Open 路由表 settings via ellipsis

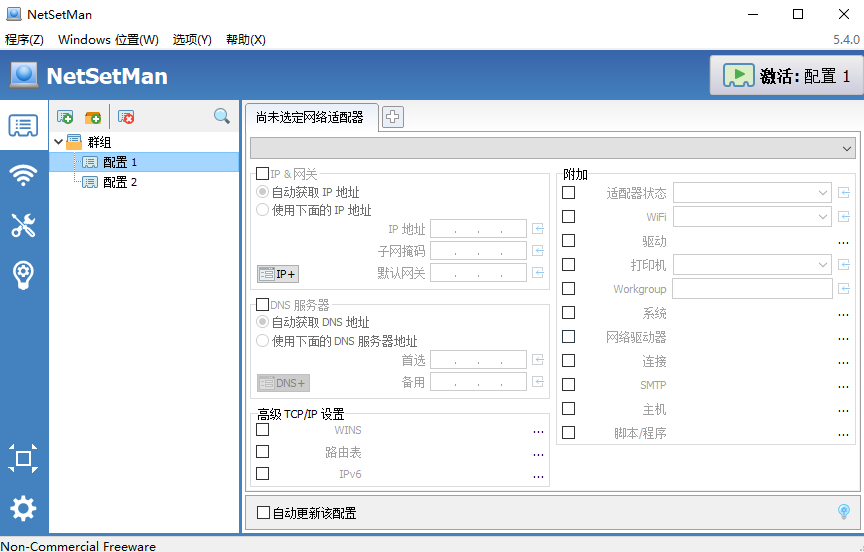tap(538, 454)
